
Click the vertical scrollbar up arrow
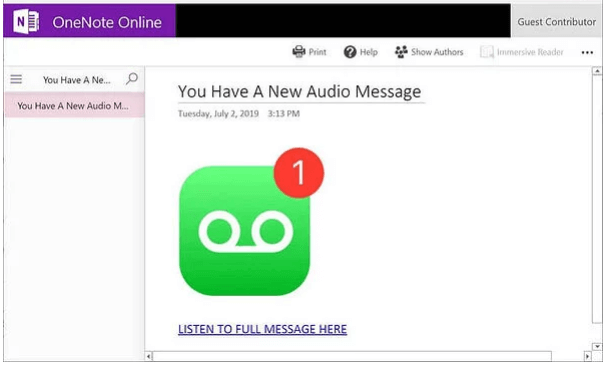point(597,71)
